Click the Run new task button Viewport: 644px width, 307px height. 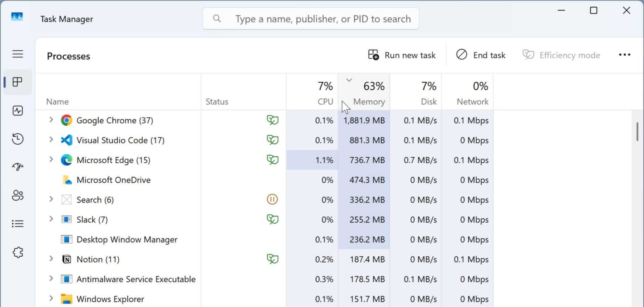pos(401,55)
